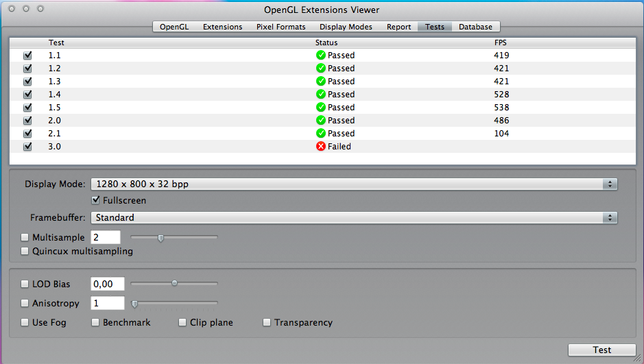This screenshot has height=364, width=644.
Task: Switch to the Extensions tab
Action: point(223,27)
